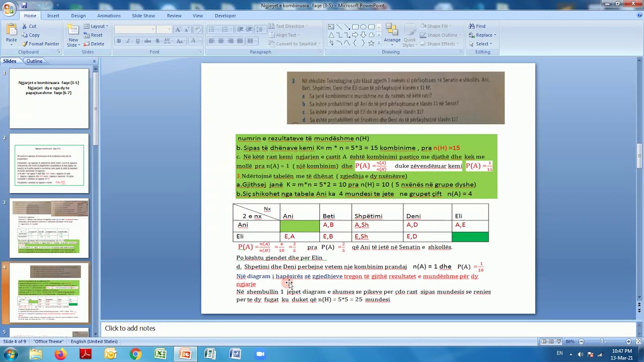Screen dimensions: 644x362
Task: Click the zoom in plus button
Action: [628, 342]
